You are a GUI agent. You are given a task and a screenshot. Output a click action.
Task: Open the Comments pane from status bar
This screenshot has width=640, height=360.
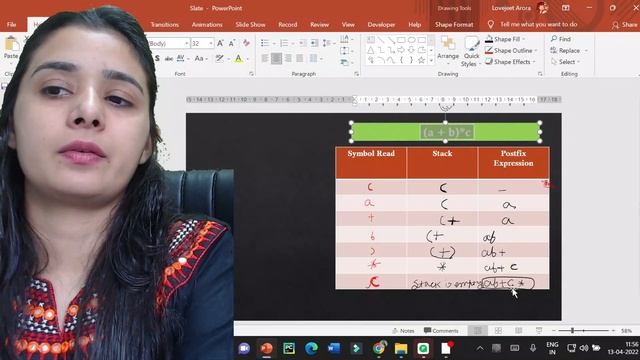pos(441,331)
